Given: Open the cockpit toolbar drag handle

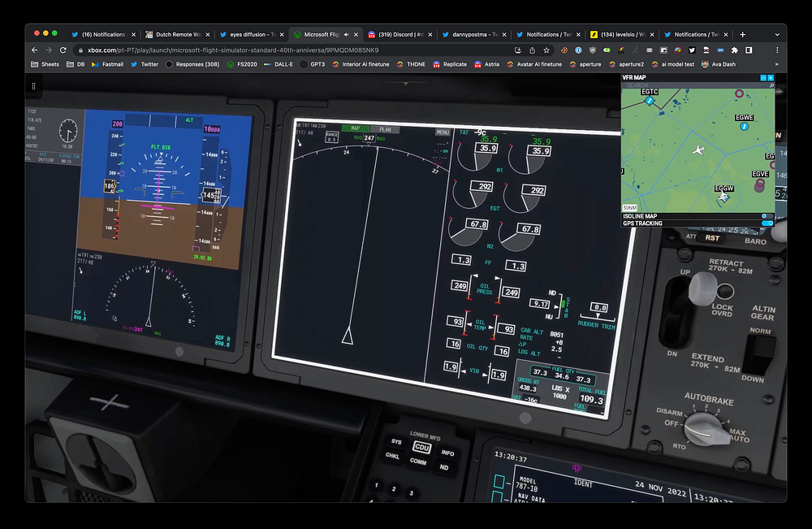Looking at the screenshot, I should [x=33, y=86].
